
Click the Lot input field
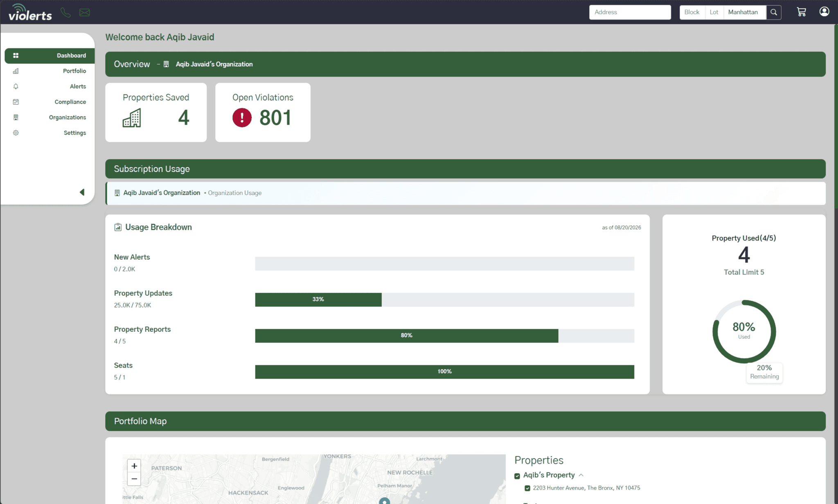(714, 12)
